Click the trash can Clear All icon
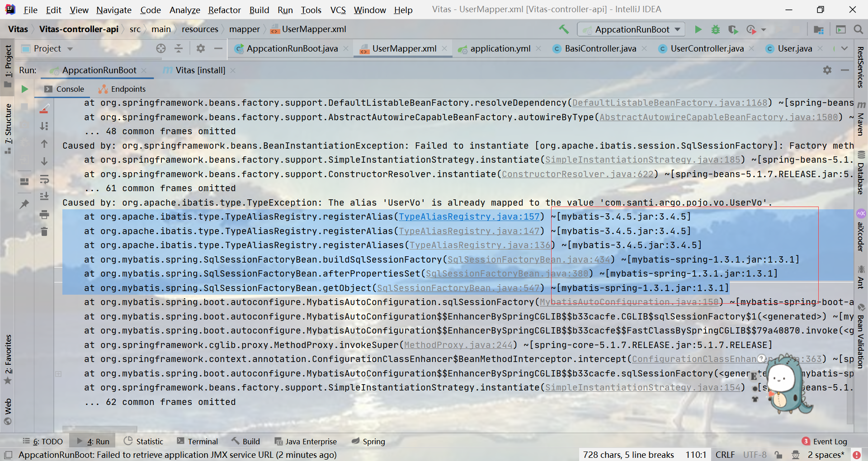 coord(44,231)
